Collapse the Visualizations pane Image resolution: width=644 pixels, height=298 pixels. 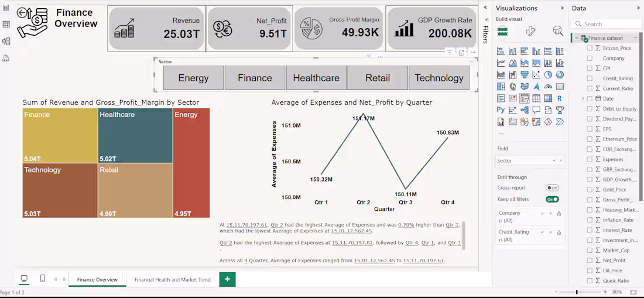coord(562,8)
